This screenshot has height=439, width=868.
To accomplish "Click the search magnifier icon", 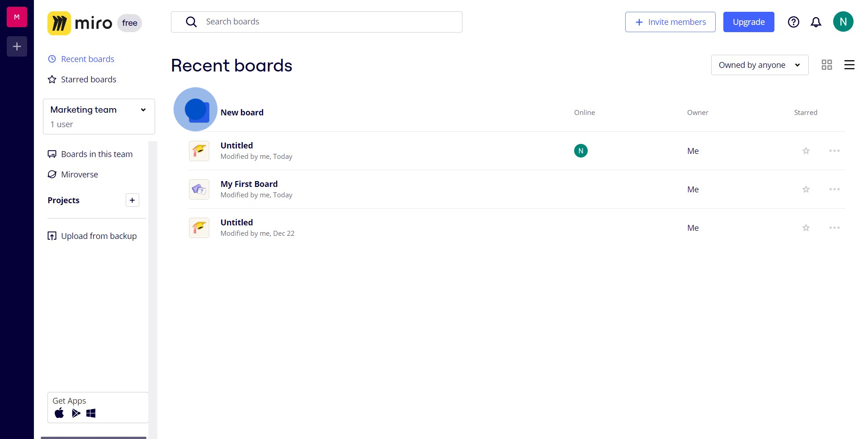I will point(191,22).
